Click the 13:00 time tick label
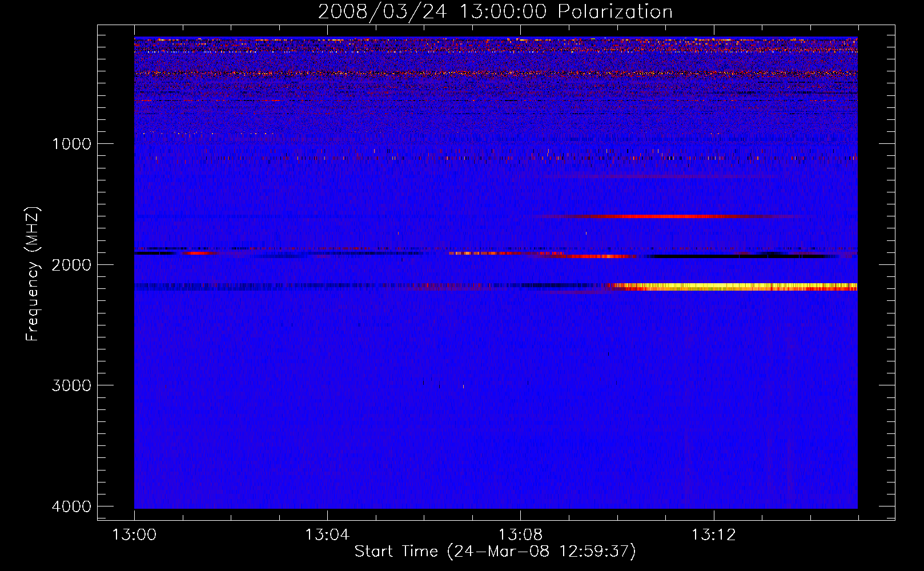 click(x=134, y=535)
